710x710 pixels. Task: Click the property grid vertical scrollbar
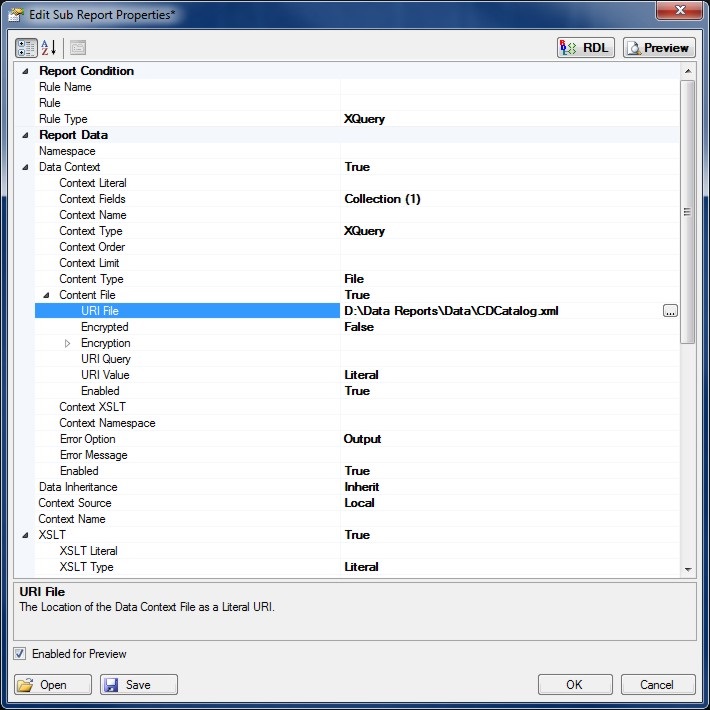[x=687, y=212]
